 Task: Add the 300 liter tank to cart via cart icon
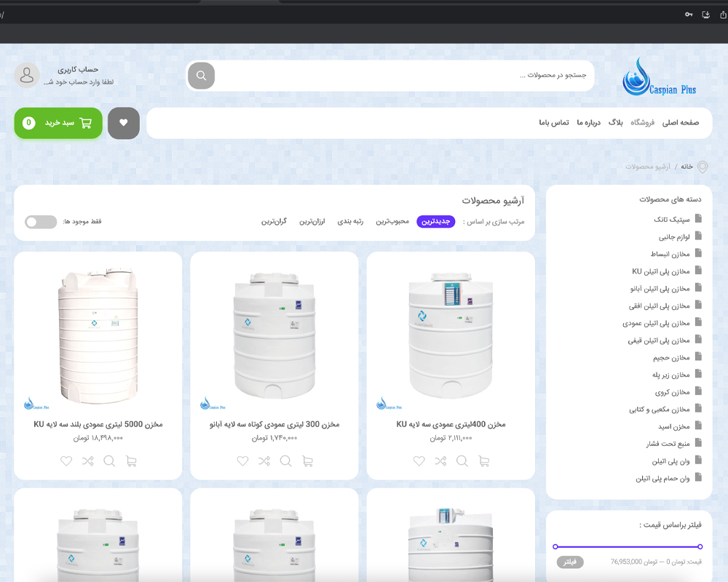click(x=308, y=461)
